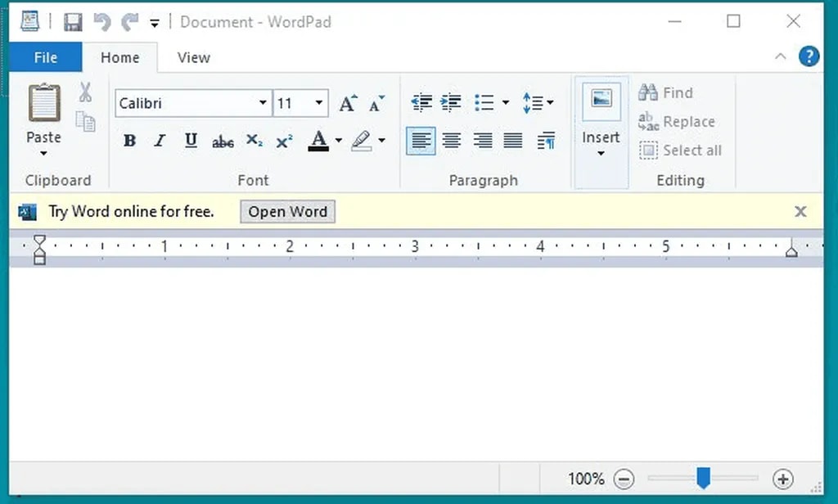838x504 pixels.
Task: Open the File menu
Action: [x=45, y=57]
